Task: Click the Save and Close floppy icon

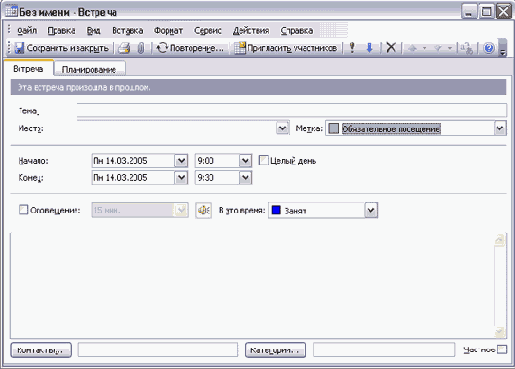Action: pyautogui.click(x=19, y=48)
